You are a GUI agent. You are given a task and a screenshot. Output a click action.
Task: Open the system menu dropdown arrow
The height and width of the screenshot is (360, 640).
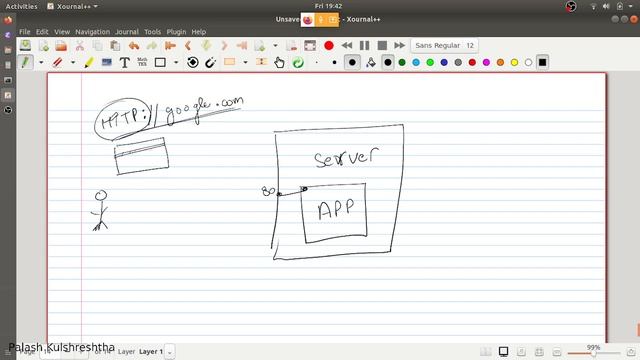(630, 6)
